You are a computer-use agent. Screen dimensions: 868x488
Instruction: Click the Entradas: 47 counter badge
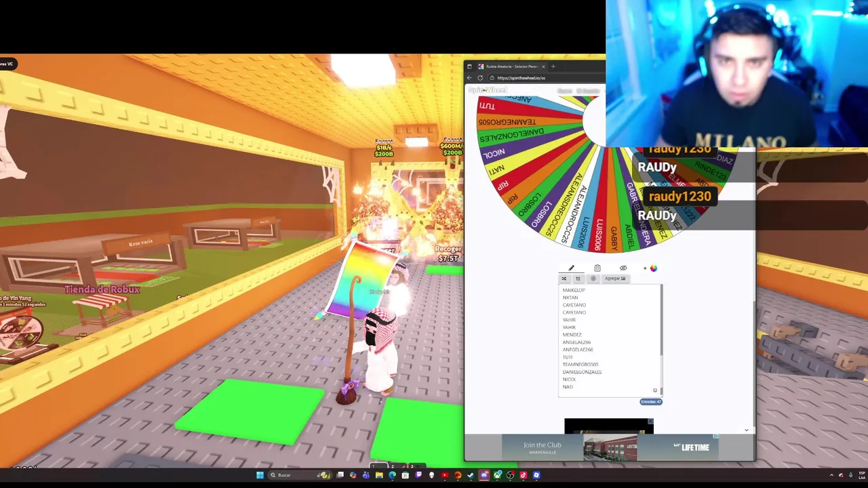(651, 401)
